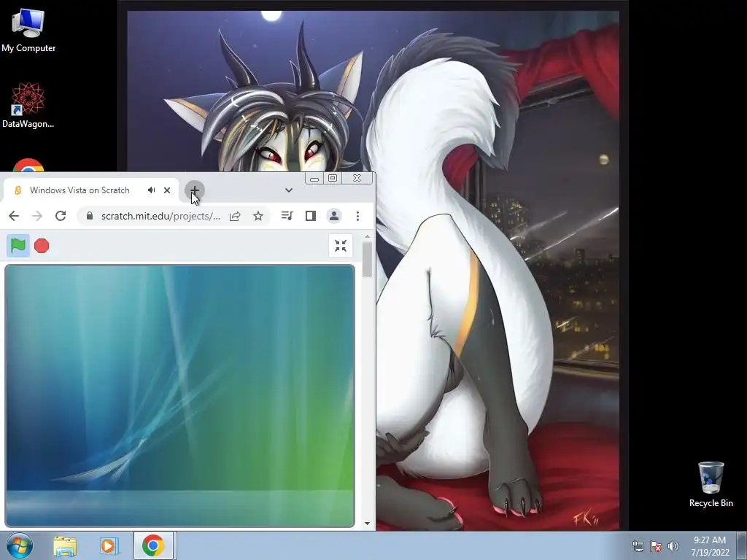Screen dimensions: 747x560
Task: Open Chrome profile avatar
Action: [334, 216]
